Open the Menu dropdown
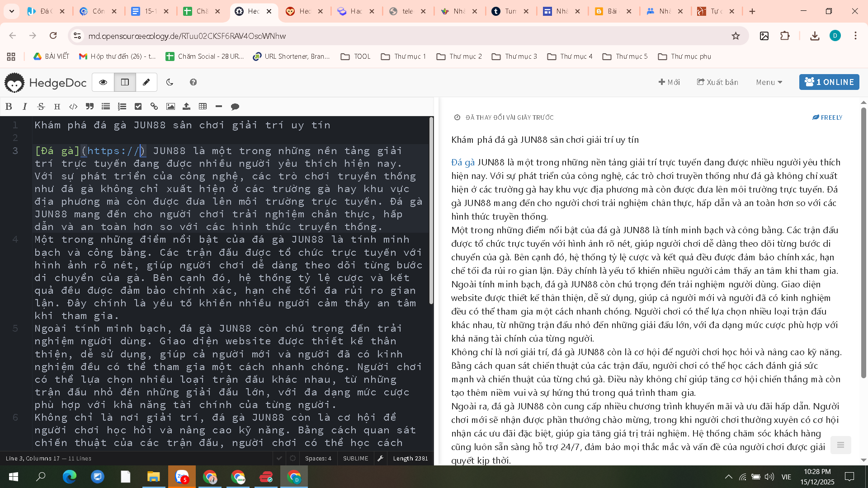This screenshot has width=868, height=488. coord(769,82)
